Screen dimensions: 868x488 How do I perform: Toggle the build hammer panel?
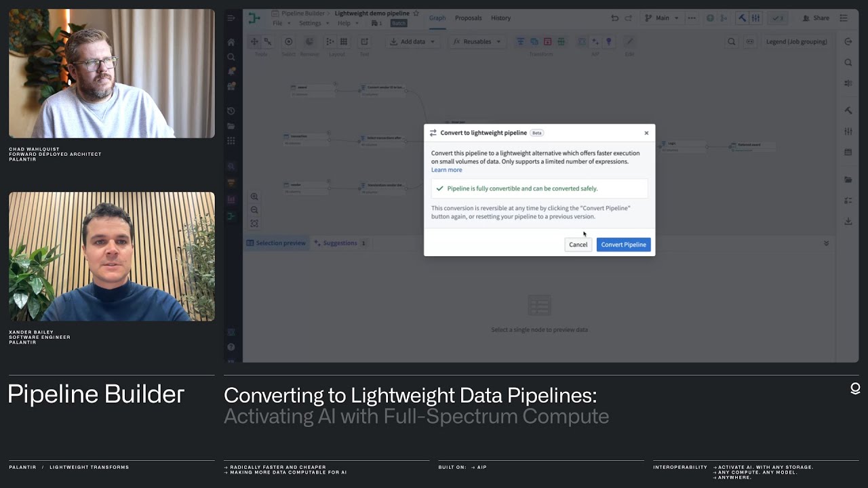tap(743, 18)
